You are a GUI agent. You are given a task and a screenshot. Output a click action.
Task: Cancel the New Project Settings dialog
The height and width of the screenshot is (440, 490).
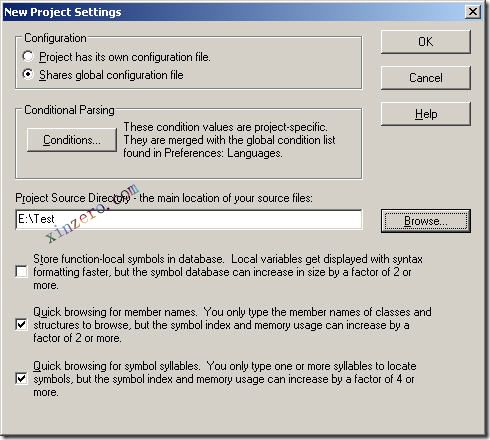point(426,78)
